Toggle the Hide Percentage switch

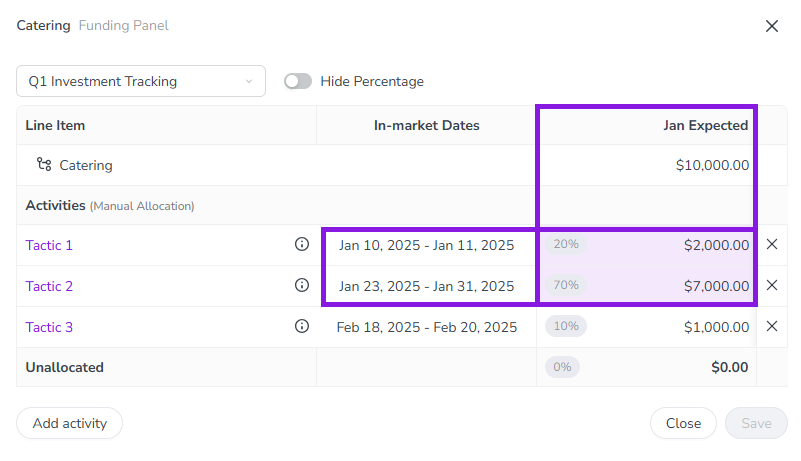point(298,81)
